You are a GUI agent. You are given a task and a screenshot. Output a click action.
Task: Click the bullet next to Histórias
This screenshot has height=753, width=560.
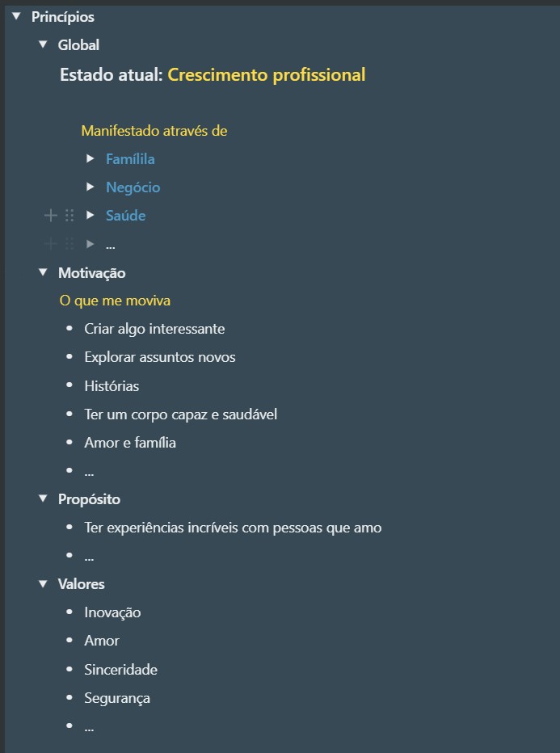[x=69, y=385]
